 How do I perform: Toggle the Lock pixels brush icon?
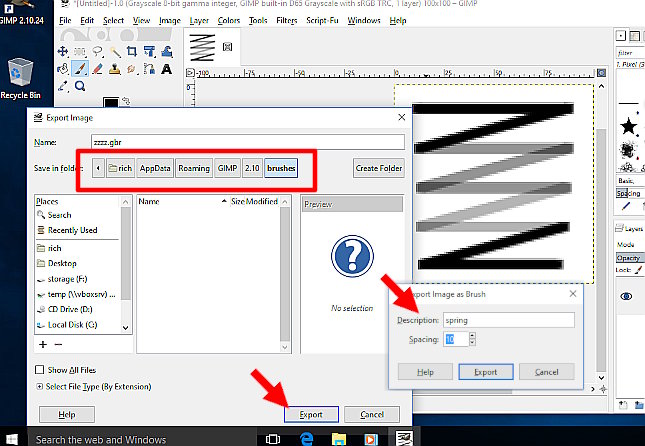(638, 270)
